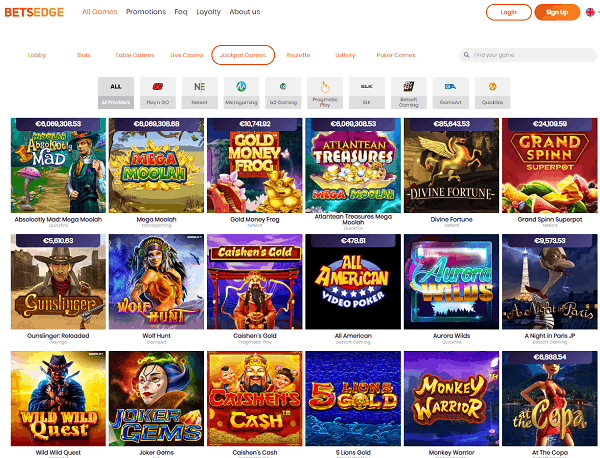The height and width of the screenshot is (458, 600).
Task: Click the Gold Money Frog title text
Action: point(255,220)
